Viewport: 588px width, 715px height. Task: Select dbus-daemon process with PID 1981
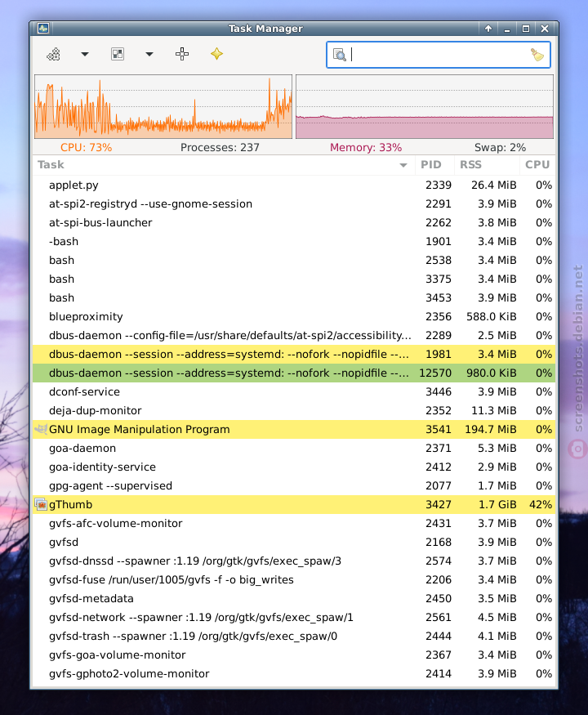(294, 355)
